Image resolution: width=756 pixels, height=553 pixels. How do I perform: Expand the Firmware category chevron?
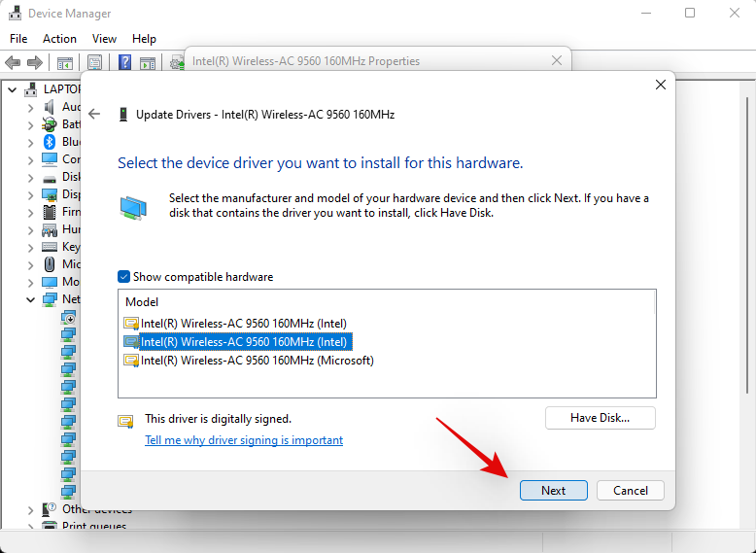pyautogui.click(x=30, y=212)
